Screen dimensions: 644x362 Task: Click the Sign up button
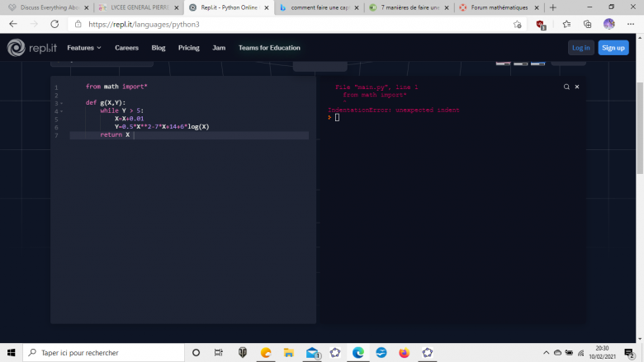pyautogui.click(x=613, y=48)
